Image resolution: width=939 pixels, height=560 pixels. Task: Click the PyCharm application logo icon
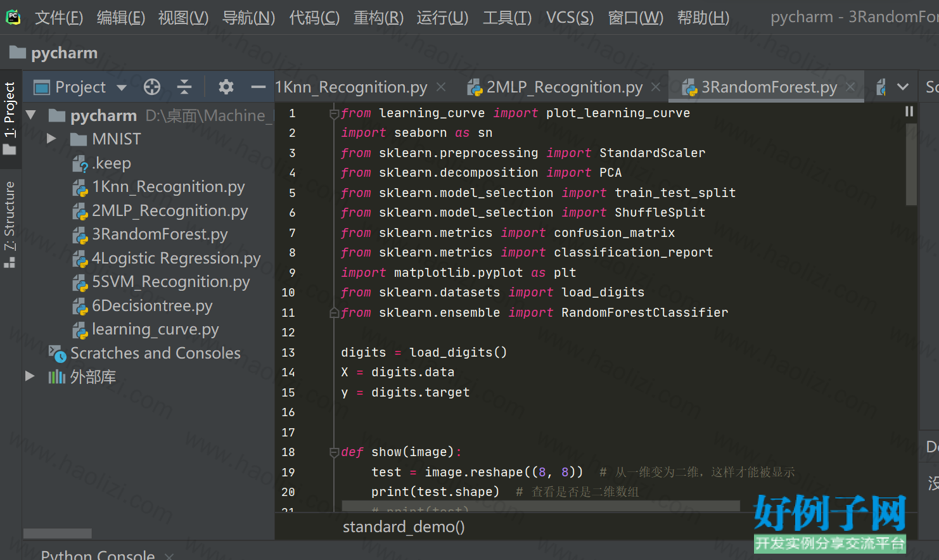tap(13, 17)
